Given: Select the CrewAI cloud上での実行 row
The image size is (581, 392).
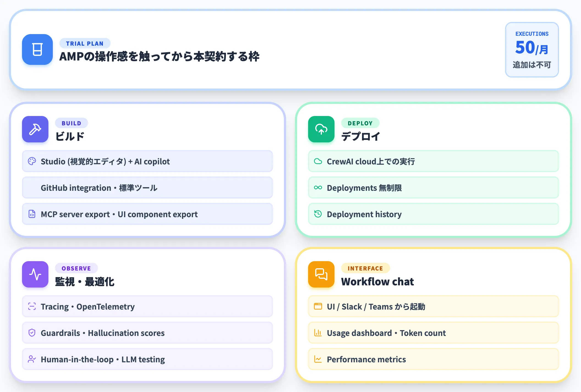Looking at the screenshot, I should (434, 161).
